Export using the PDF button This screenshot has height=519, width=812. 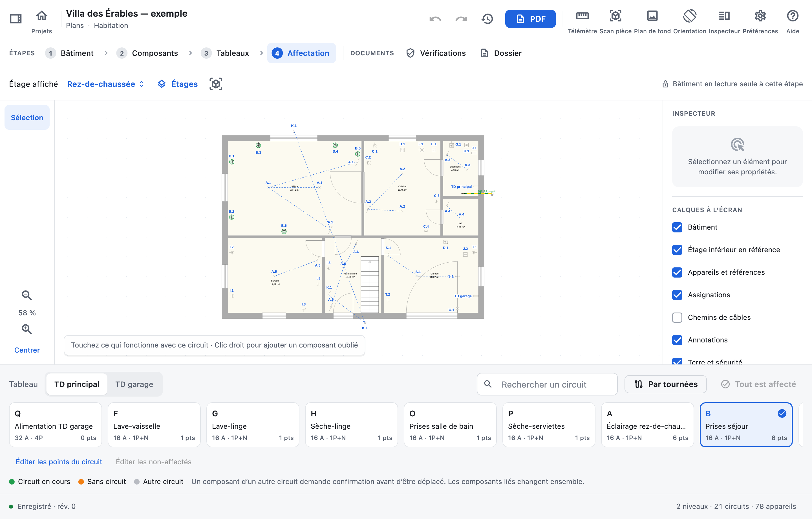click(x=530, y=19)
